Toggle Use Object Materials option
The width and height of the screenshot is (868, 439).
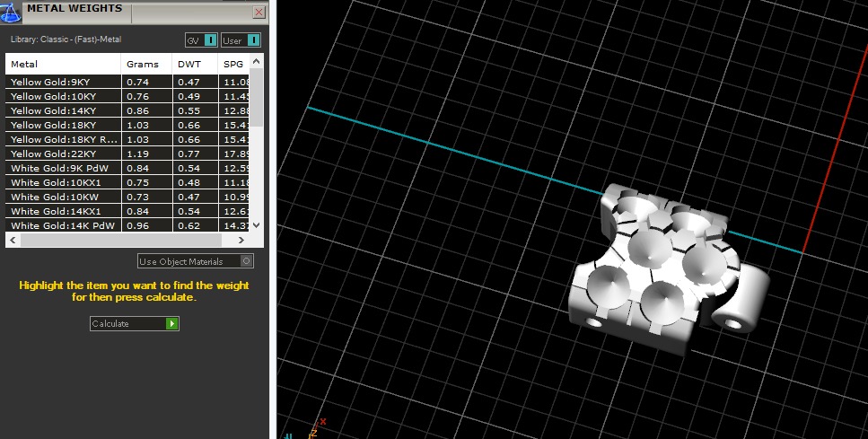tap(196, 261)
